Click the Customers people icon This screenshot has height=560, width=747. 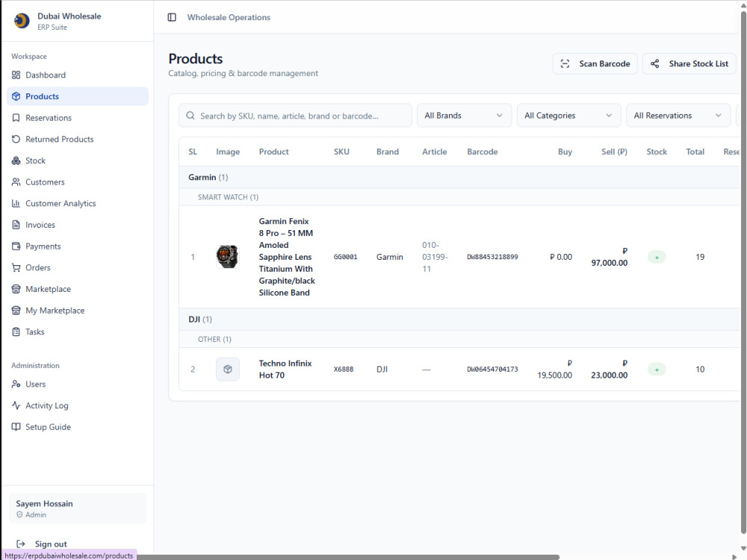pyautogui.click(x=16, y=182)
